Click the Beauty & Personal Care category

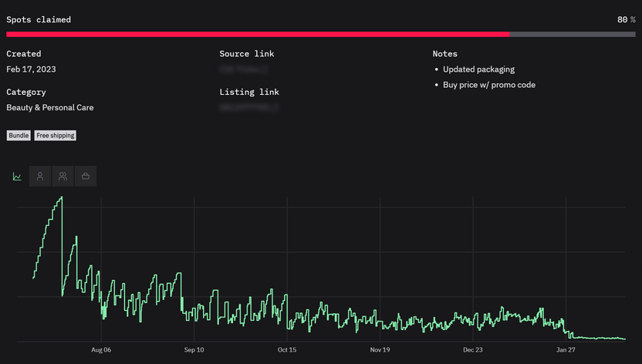[x=50, y=107]
